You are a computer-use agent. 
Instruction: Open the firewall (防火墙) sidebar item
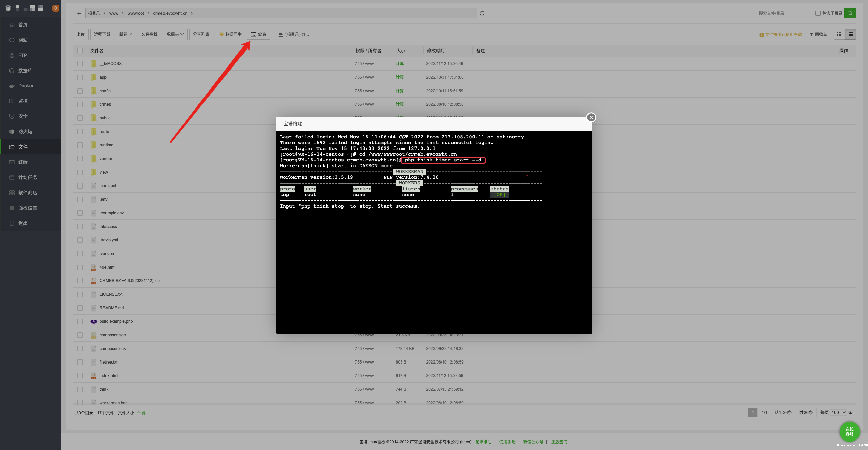coord(25,132)
